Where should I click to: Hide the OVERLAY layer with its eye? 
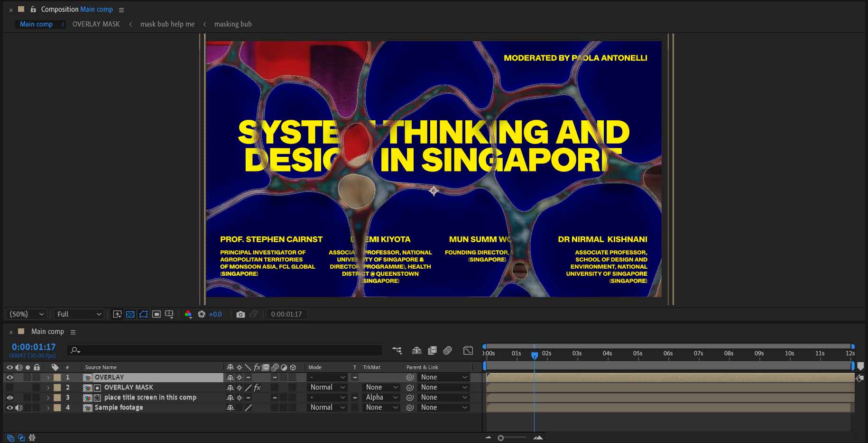(9, 378)
